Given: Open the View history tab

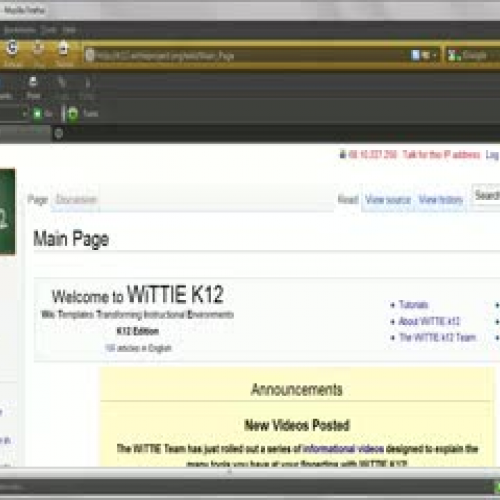Looking at the screenshot, I should (441, 200).
